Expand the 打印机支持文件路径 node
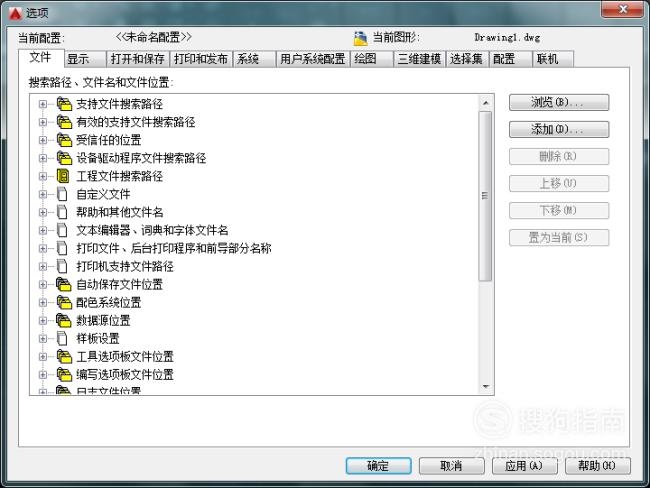Screen dimensions: 650x488 click(43, 267)
